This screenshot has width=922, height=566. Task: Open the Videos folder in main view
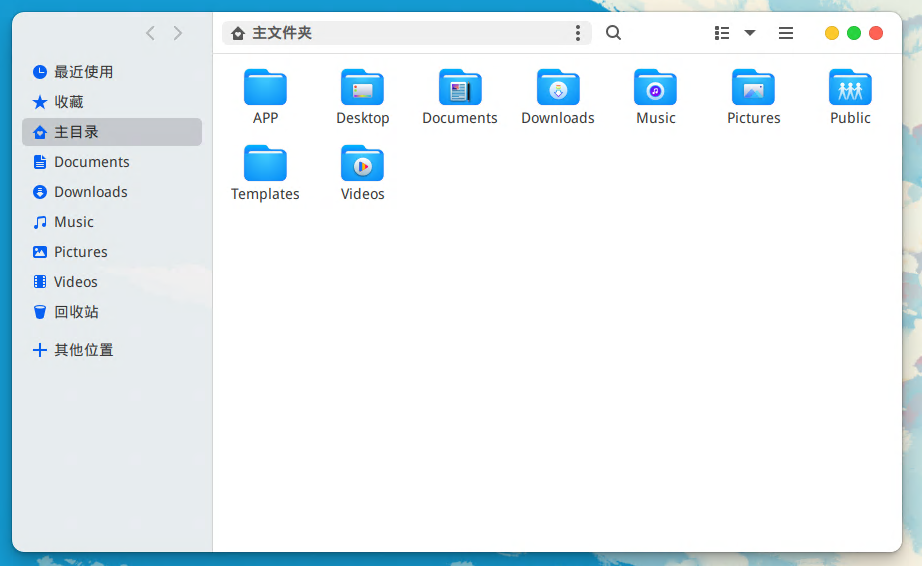(363, 173)
